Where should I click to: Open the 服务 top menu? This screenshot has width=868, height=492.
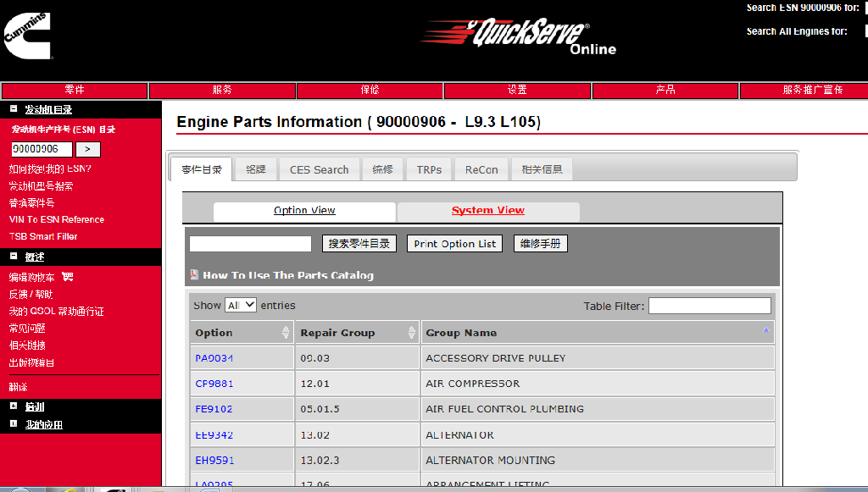[223, 90]
